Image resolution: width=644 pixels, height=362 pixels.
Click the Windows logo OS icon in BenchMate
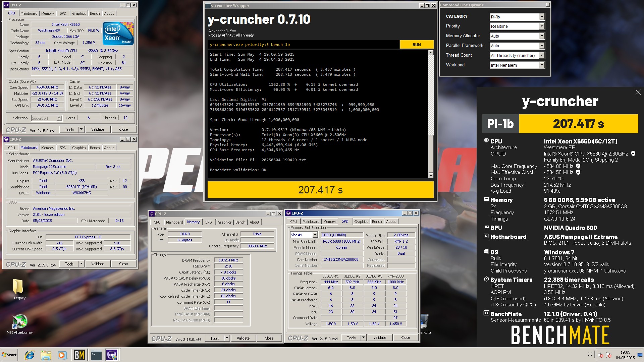point(486,252)
